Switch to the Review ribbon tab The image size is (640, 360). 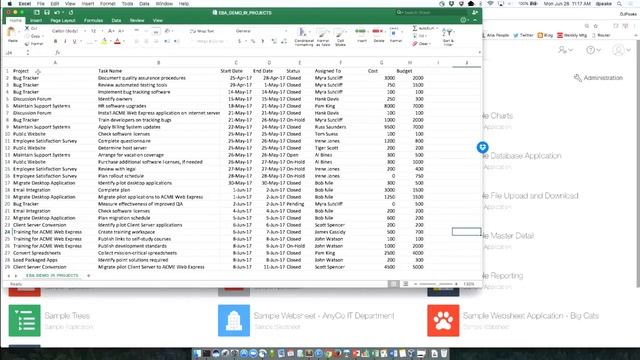pos(137,20)
